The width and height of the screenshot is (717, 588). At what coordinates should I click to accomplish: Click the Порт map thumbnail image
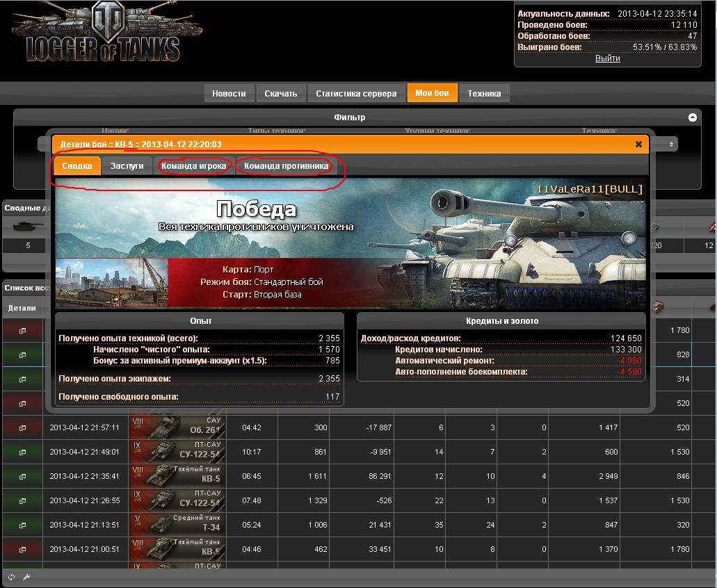pyautogui.click(x=111, y=283)
